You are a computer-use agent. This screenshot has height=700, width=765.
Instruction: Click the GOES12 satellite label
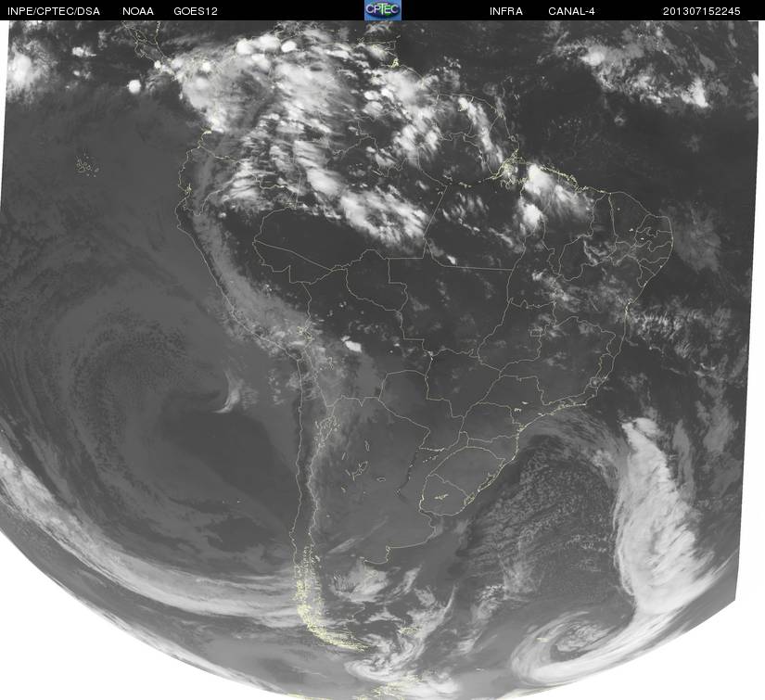196,11
